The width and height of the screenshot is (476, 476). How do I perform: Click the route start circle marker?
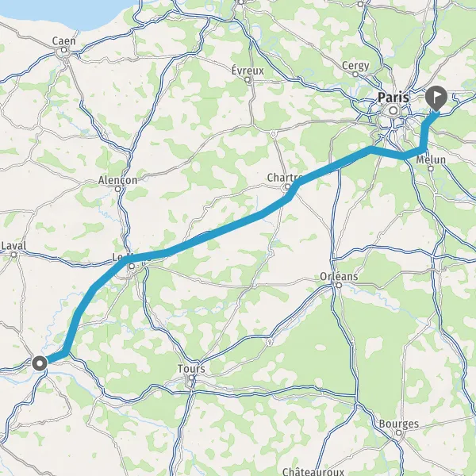point(40,363)
